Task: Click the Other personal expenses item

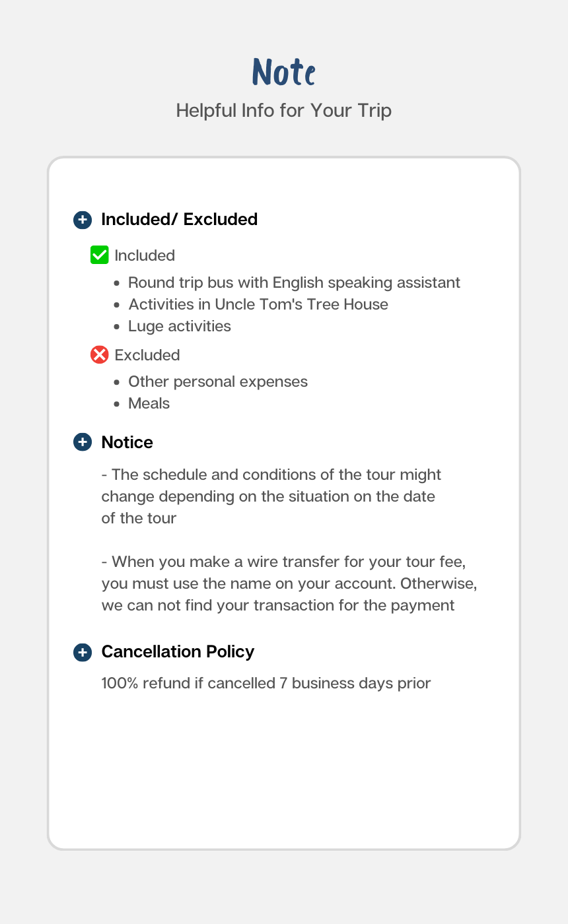Action: point(218,381)
